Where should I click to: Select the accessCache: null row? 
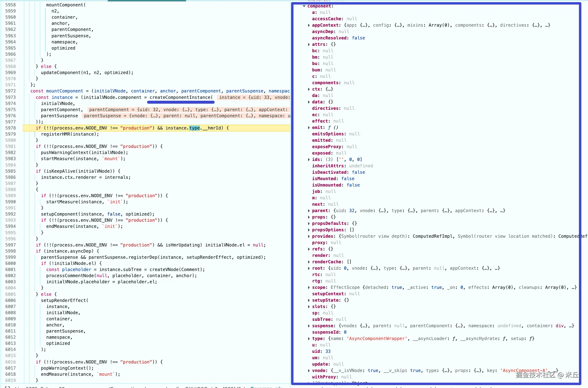click(x=335, y=19)
